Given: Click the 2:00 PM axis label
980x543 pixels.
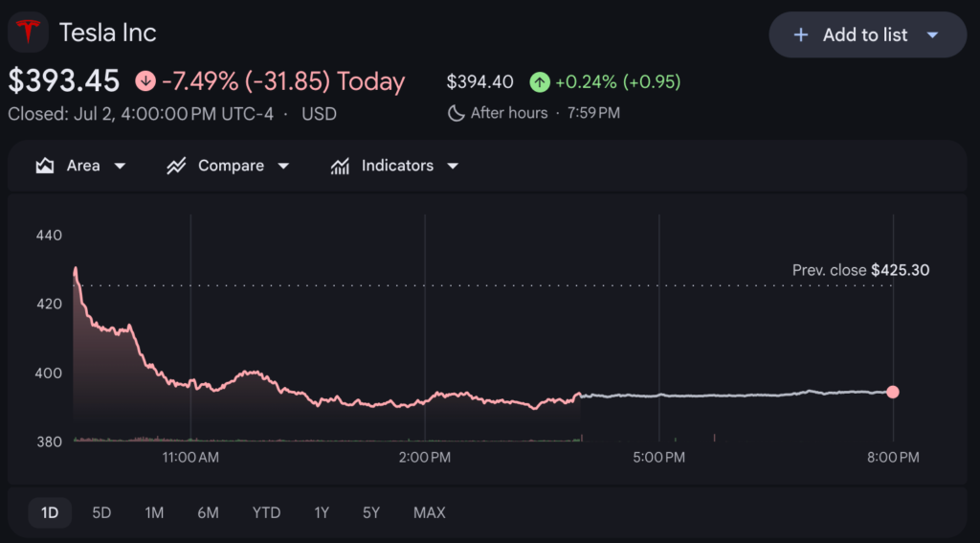Looking at the screenshot, I should (425, 458).
